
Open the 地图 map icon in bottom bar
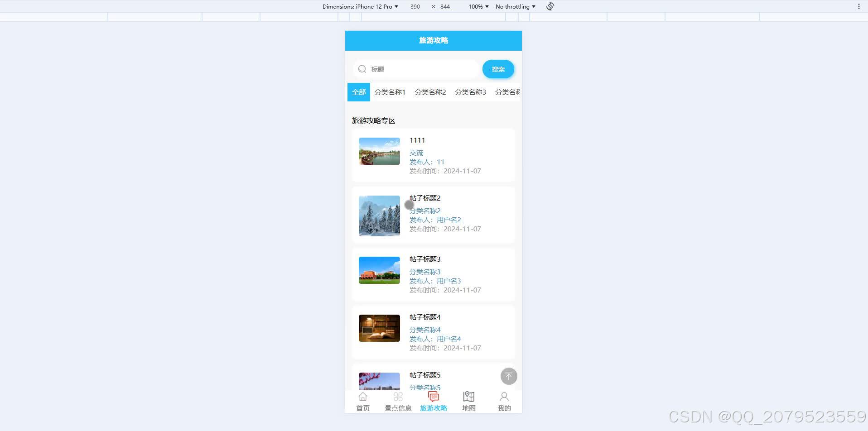point(469,397)
